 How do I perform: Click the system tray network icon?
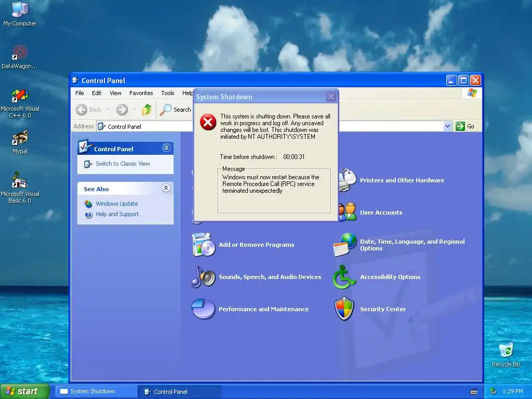[x=494, y=391]
